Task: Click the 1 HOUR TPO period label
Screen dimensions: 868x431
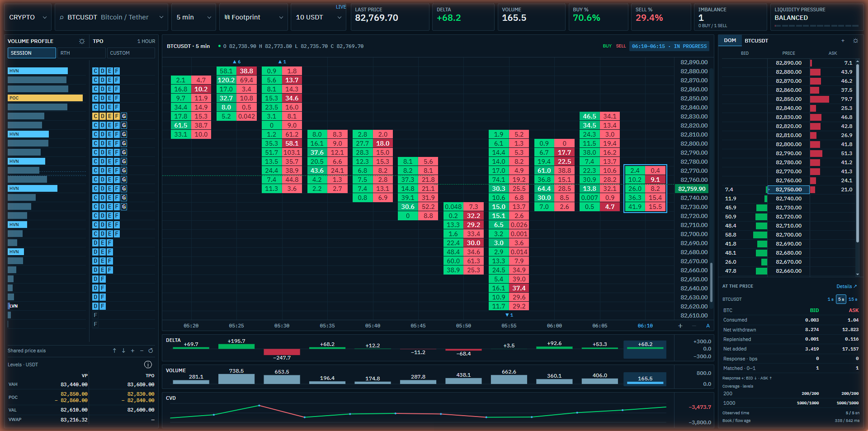Action: coord(146,41)
